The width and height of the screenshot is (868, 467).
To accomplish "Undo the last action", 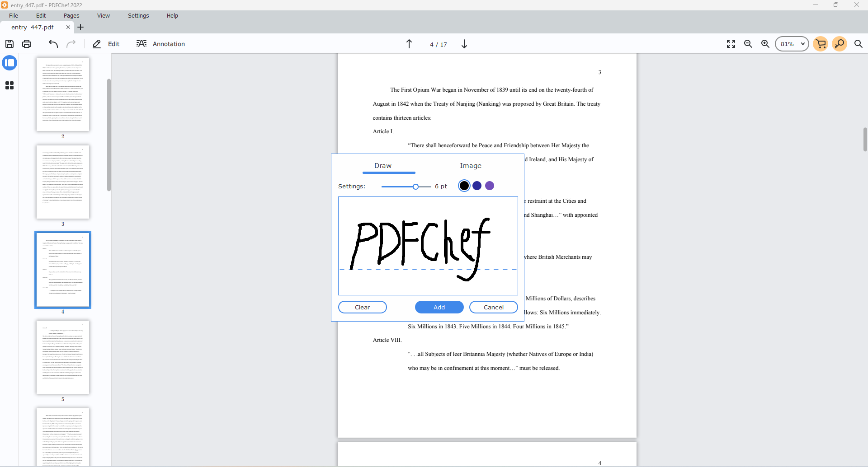I will click(x=53, y=44).
